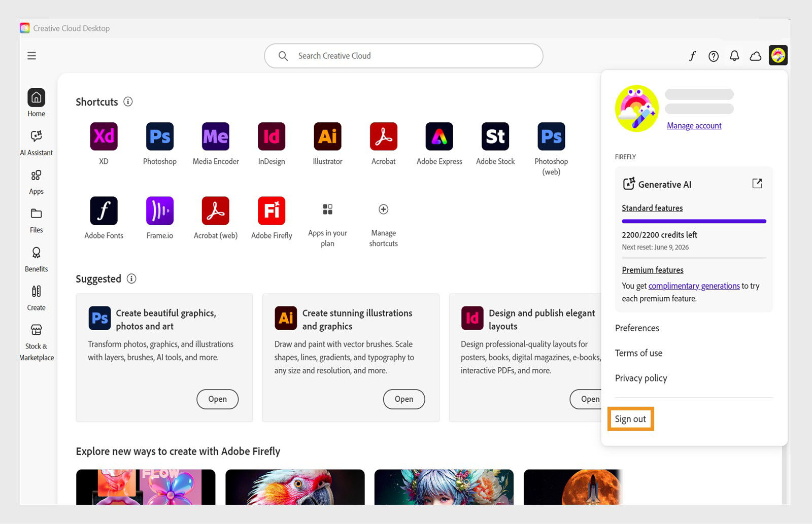Screen dimensions: 812x524
Task: Open Adobe Fonts shortcut
Action: pyautogui.click(x=104, y=211)
